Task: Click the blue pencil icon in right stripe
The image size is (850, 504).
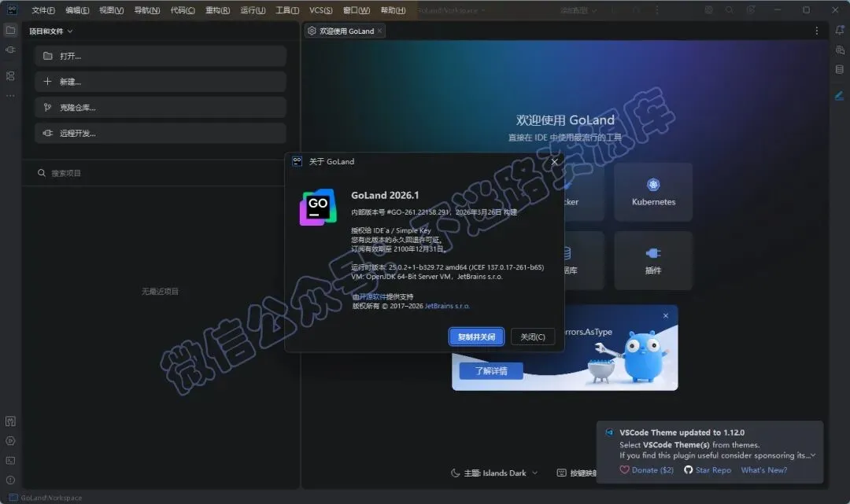Action: click(840, 96)
